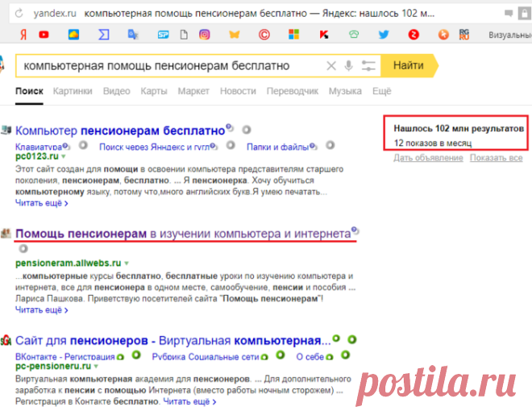Open the 'Папки и файлы' sitelink
This screenshot has width=532, height=415.
(x=277, y=147)
